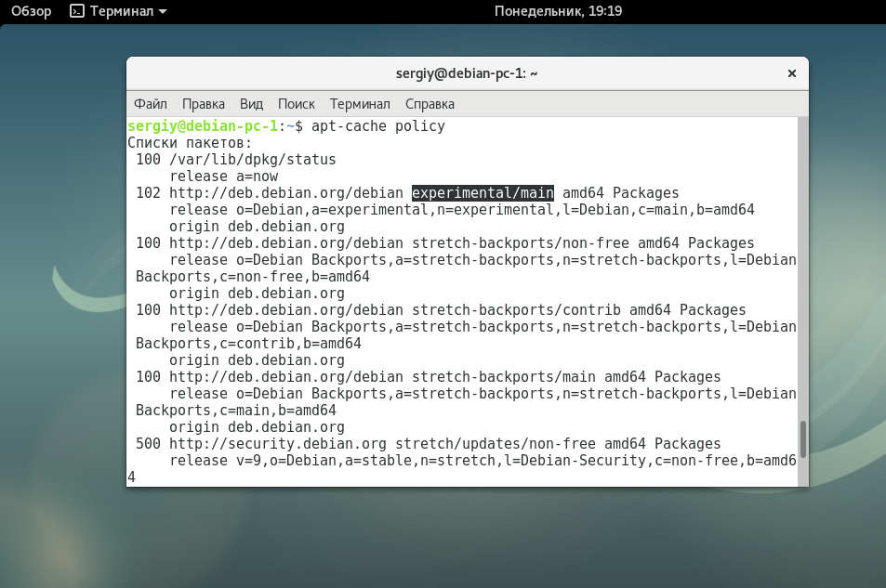Viewport: 886px width, 588px height.
Task: Click the terminal scrollbar thumb
Action: pyautogui.click(x=802, y=438)
